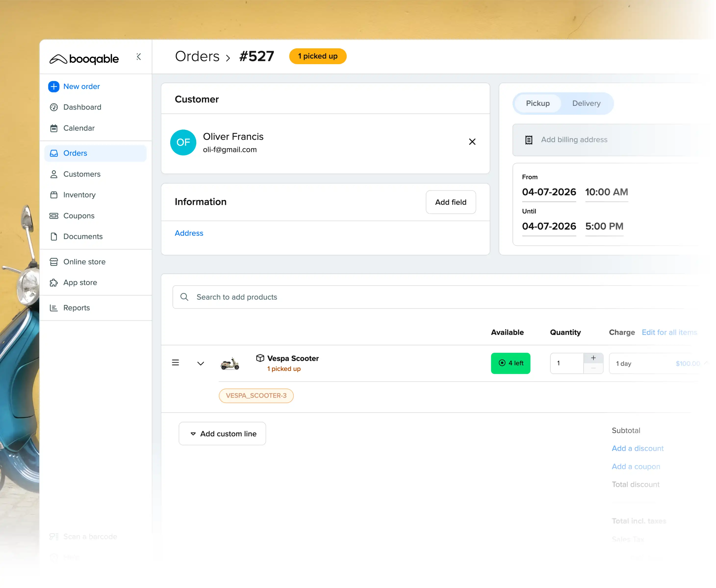Click the Until date 04-07-2026
This screenshot has width=716, height=588.
click(x=549, y=226)
